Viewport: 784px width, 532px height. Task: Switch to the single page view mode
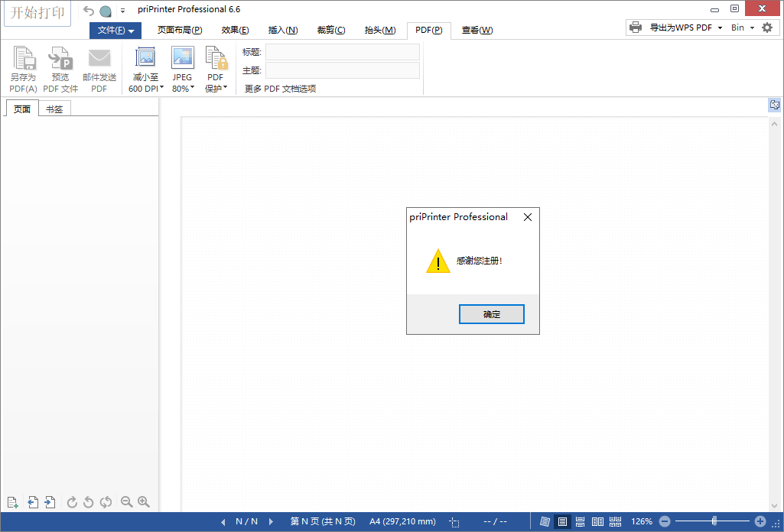point(562,521)
